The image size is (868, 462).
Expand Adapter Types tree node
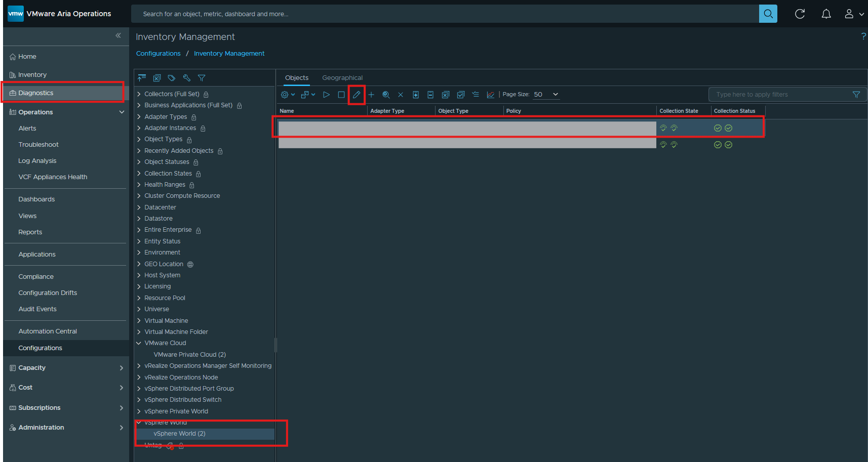[139, 117]
